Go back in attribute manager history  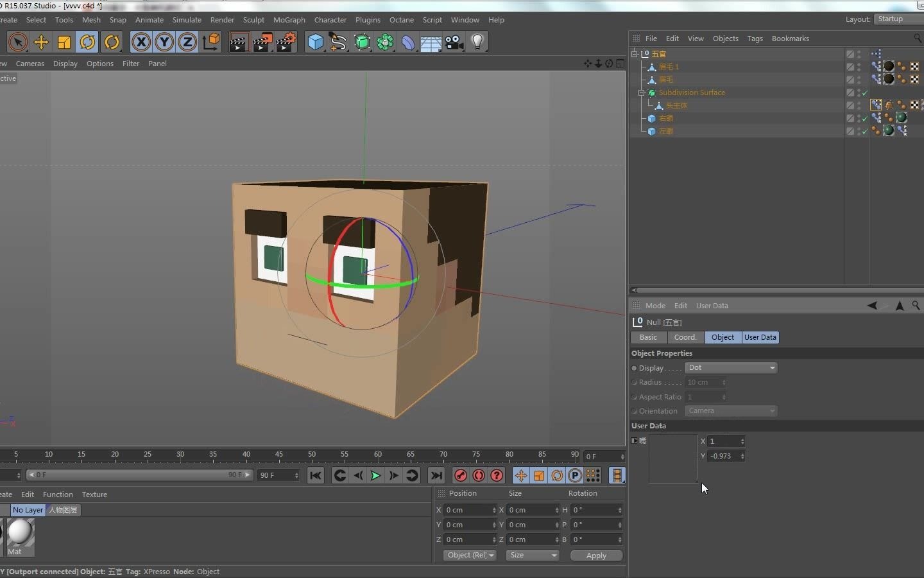coord(872,306)
